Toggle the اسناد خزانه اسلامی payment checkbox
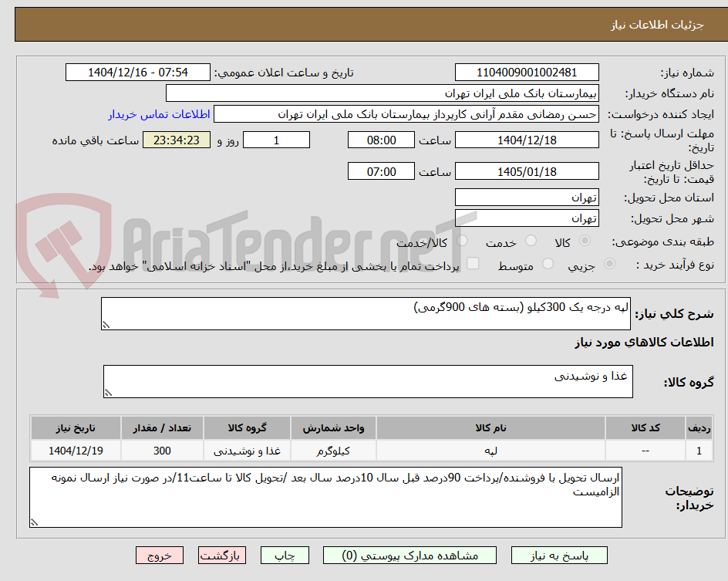The image size is (728, 581). pos(473,263)
